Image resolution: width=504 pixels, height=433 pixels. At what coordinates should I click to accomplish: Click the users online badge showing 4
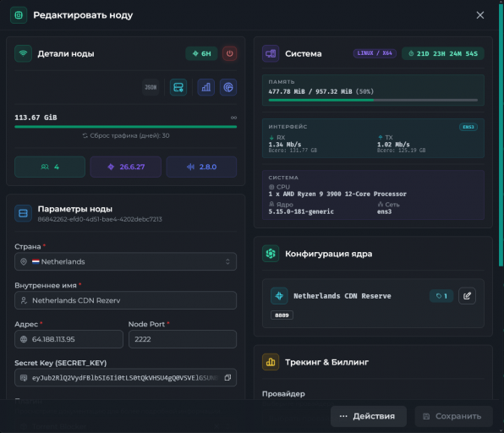(x=50, y=167)
